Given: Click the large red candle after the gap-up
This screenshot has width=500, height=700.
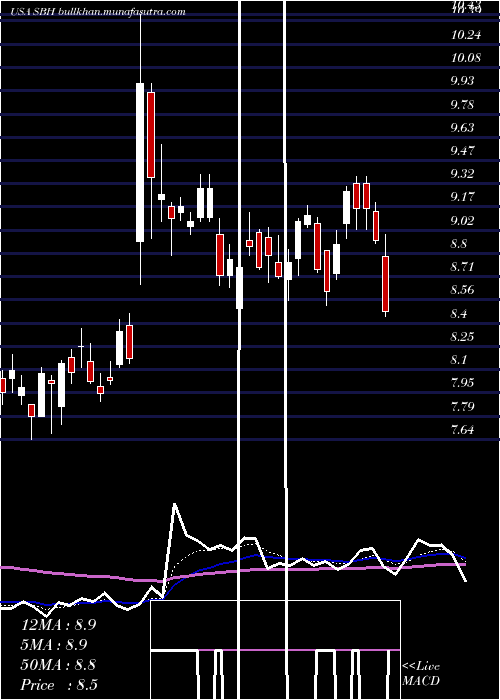Looking at the screenshot, I should pos(151,135).
